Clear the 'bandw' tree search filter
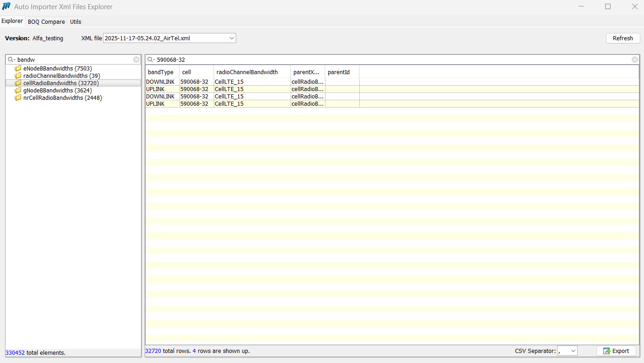This screenshot has height=363, width=644. coord(136,60)
